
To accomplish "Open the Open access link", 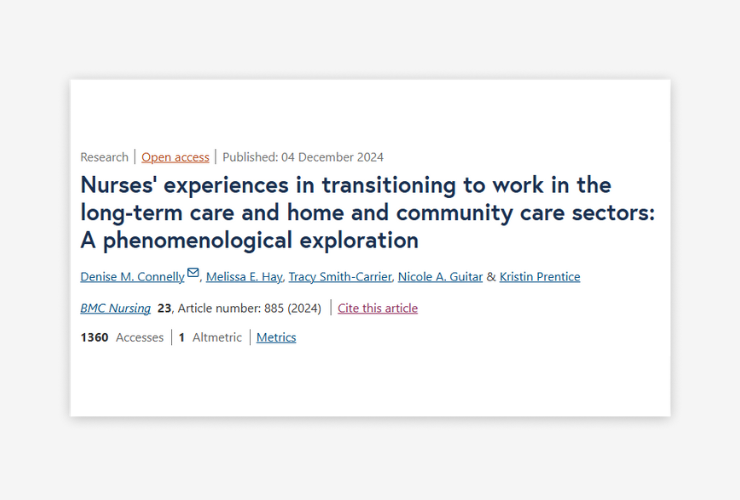I will pyautogui.click(x=175, y=157).
